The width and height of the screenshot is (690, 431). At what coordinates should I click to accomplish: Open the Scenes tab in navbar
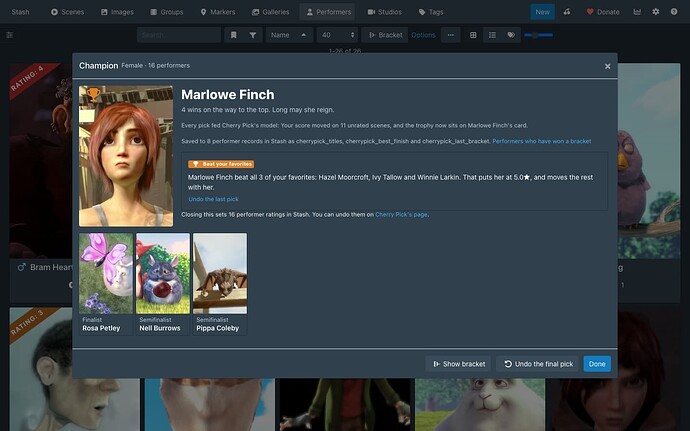coord(67,12)
